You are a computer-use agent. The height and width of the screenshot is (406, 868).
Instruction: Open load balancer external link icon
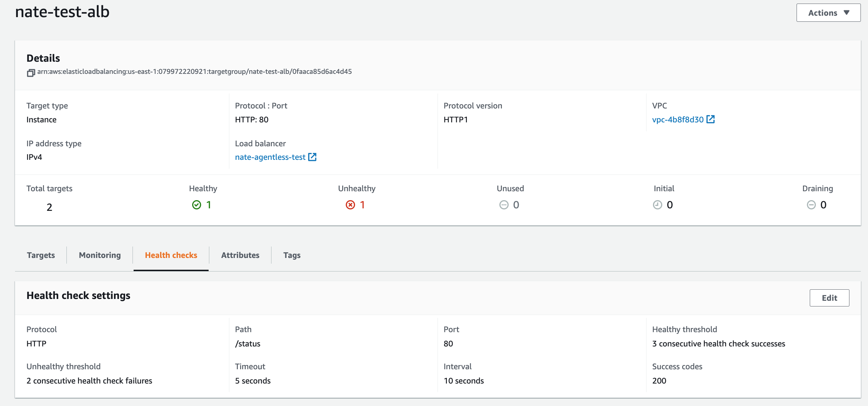(312, 157)
